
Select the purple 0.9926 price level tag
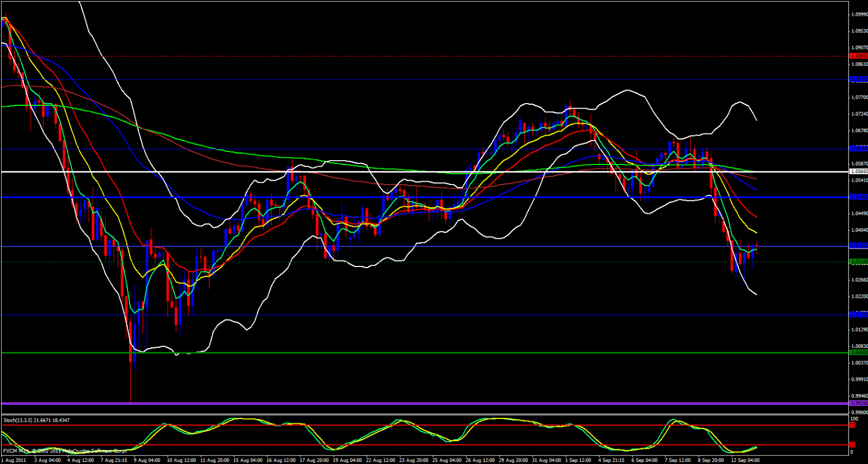pos(859,403)
